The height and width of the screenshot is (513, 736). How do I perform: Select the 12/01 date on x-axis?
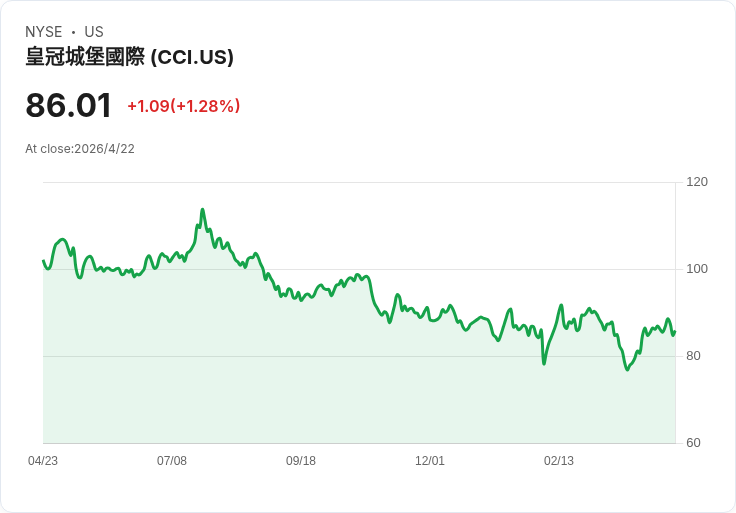[430, 461]
